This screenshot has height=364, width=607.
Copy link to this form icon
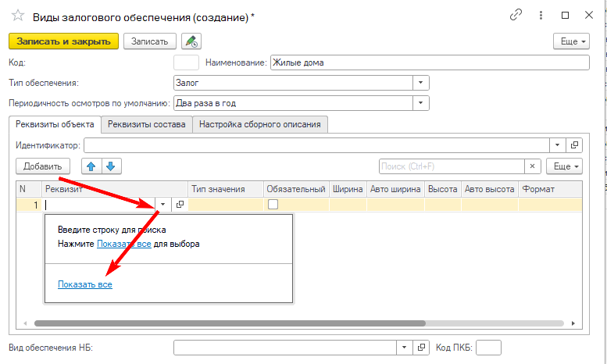(516, 16)
